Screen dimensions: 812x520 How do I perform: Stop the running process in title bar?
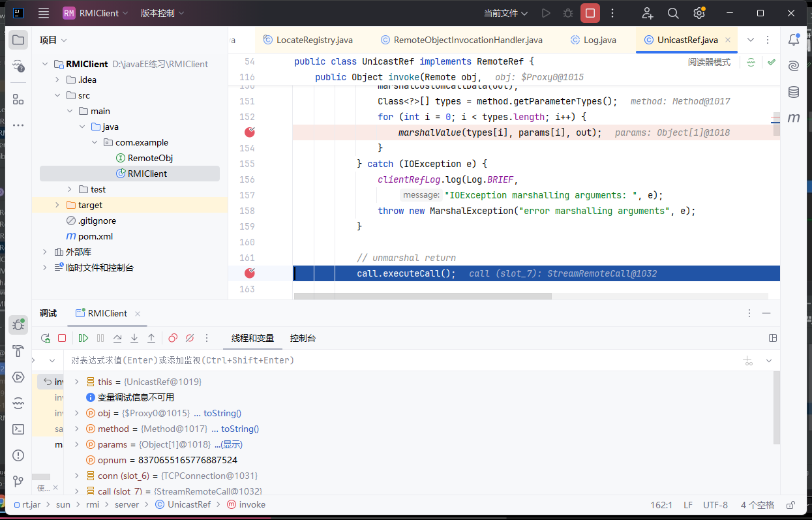pyautogui.click(x=590, y=13)
